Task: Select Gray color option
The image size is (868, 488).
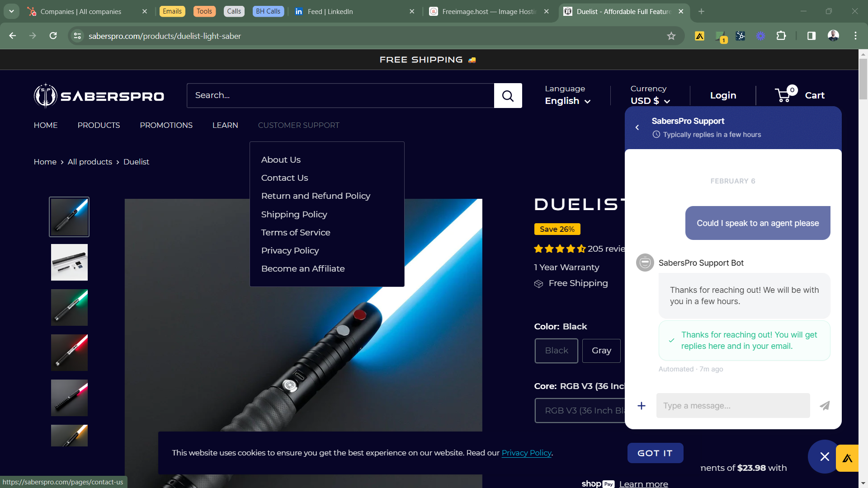Action: pos(601,351)
